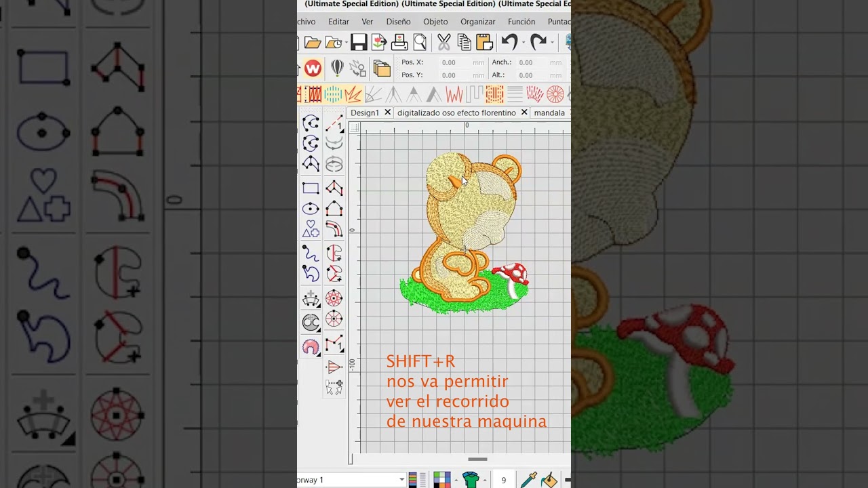Choose the red radial circle stitch type
This screenshot has height=488, width=868.
click(555, 94)
